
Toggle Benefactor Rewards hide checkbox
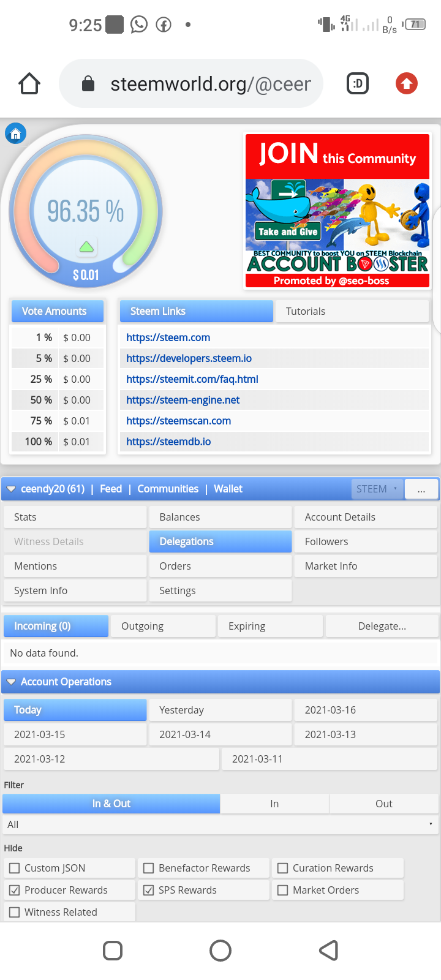pyautogui.click(x=148, y=868)
